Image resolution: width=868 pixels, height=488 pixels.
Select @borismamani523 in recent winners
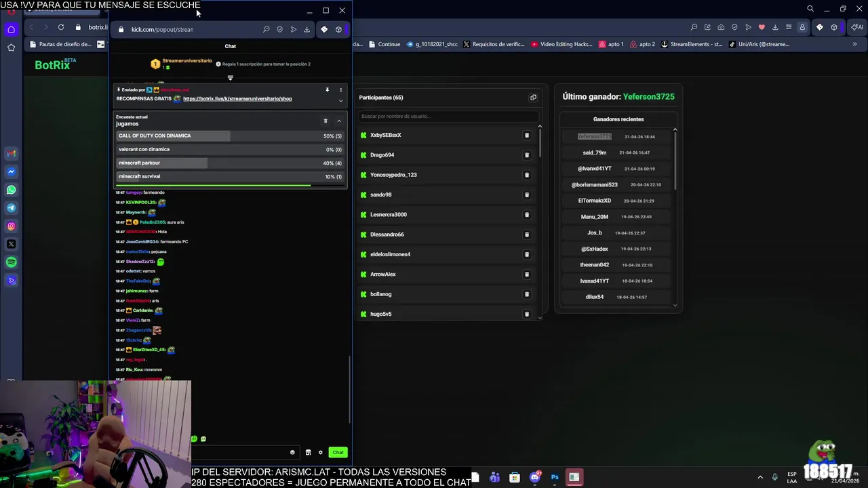(594, 184)
